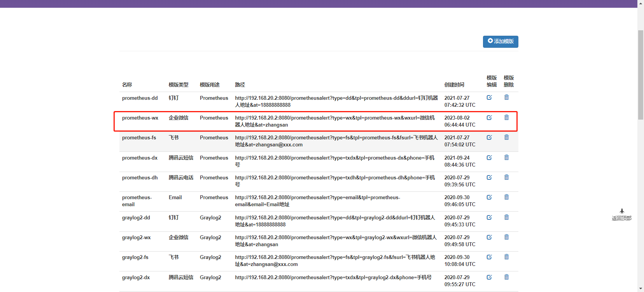Click the prometheus-email path URL text

pos(318,201)
